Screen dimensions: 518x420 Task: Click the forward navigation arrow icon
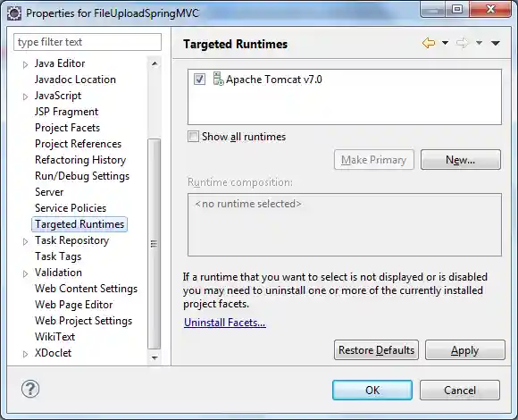coord(462,43)
